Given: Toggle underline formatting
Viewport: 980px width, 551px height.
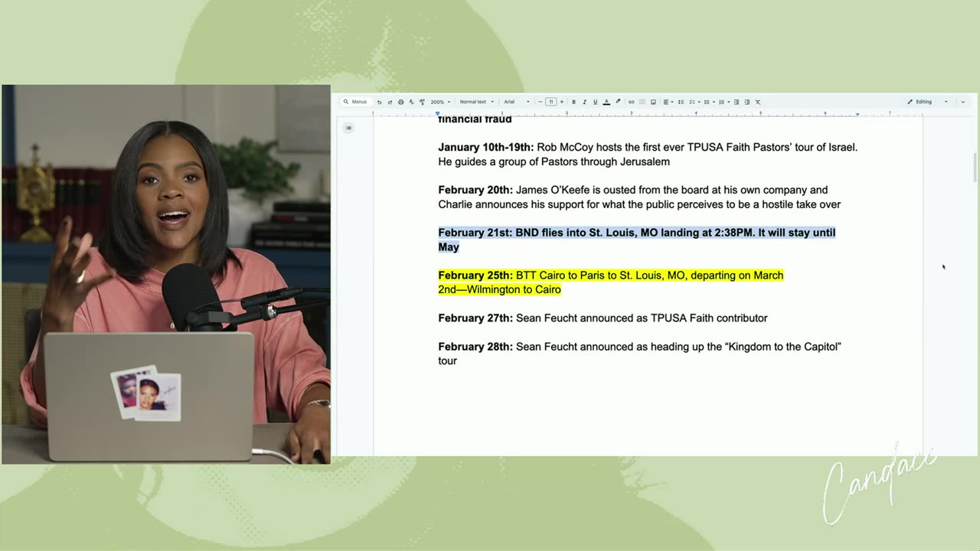Looking at the screenshot, I should pyautogui.click(x=595, y=102).
